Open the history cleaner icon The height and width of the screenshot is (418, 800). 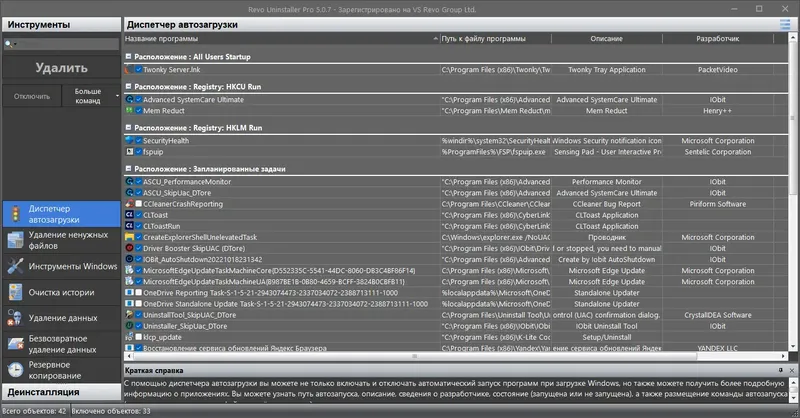[x=15, y=292]
